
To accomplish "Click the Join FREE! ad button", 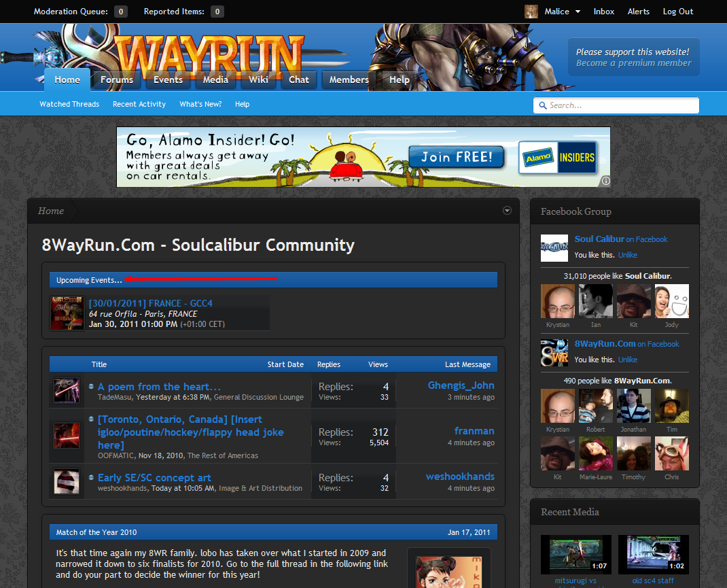I will coord(457,157).
